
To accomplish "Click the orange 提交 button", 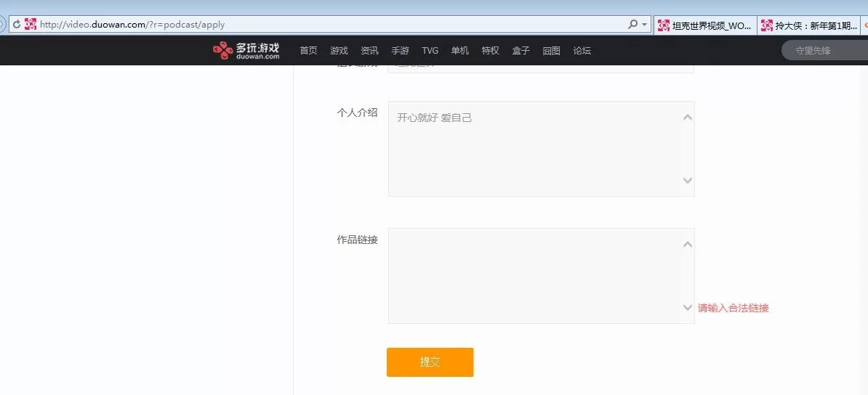I will (430, 362).
